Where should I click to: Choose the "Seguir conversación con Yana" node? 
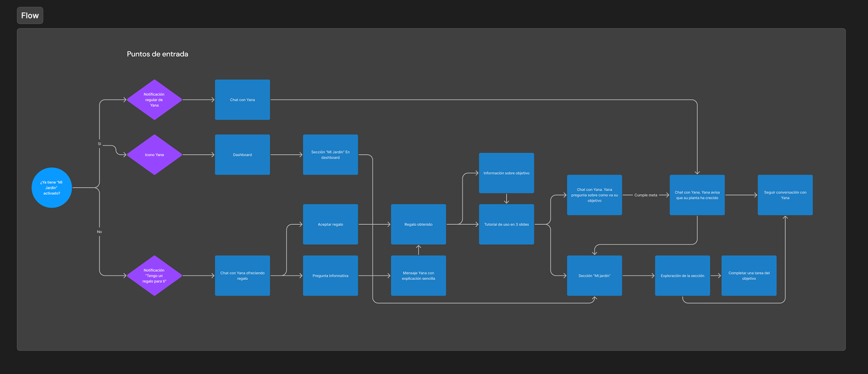click(785, 195)
